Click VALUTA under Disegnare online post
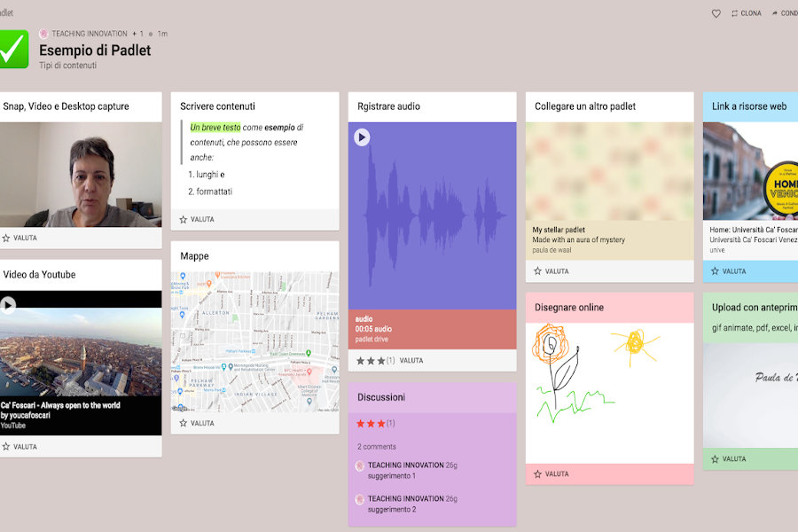Screen dimensions: 798x532 point(557,474)
